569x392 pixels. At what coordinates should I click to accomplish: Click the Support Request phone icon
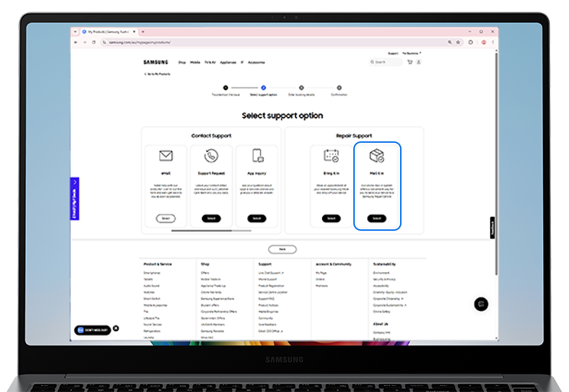tap(211, 156)
